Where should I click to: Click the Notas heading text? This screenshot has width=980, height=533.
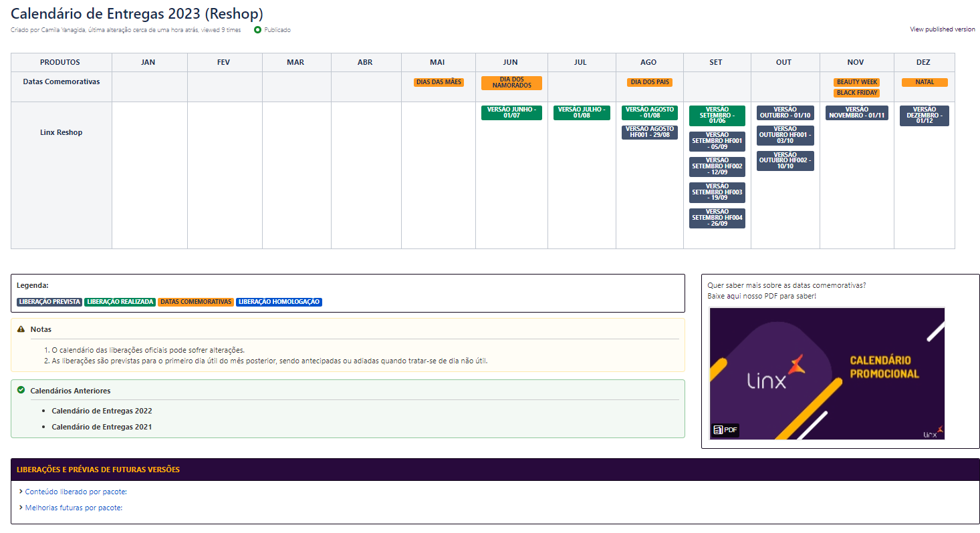tap(41, 329)
